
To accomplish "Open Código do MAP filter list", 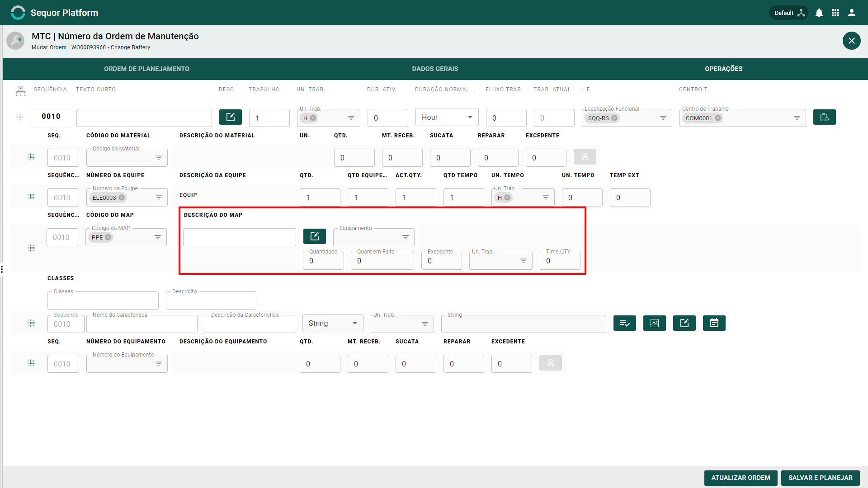I will click(x=158, y=237).
